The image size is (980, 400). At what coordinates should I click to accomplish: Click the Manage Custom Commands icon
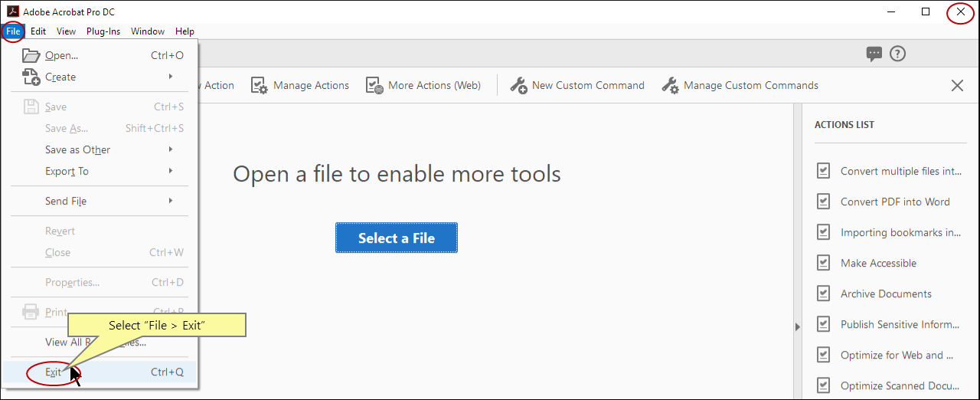pyautogui.click(x=670, y=85)
